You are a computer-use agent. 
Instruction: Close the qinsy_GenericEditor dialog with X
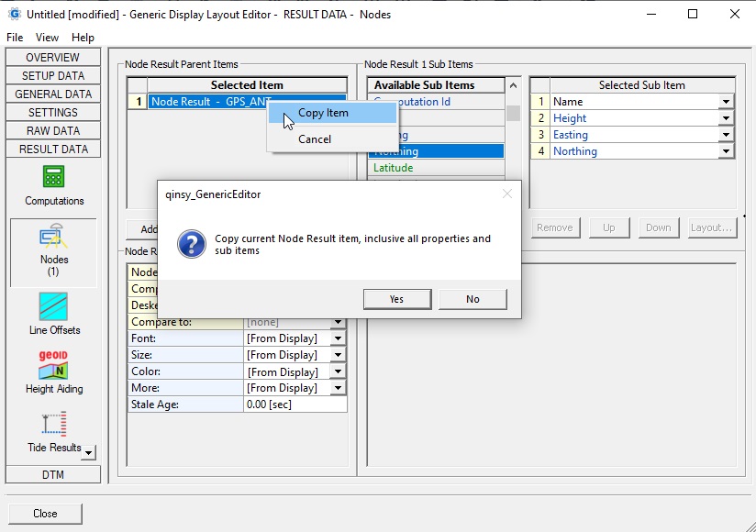(507, 194)
